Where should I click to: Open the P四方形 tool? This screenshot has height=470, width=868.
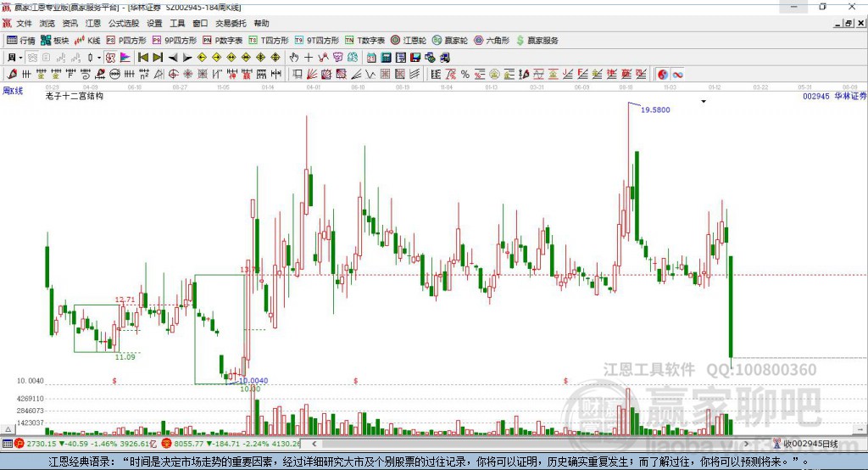[127, 41]
